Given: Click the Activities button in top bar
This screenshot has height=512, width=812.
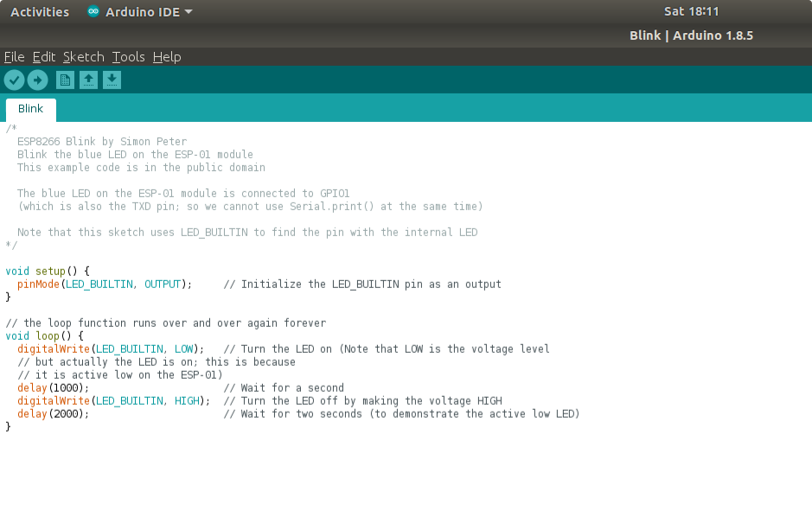Looking at the screenshot, I should pos(40,12).
